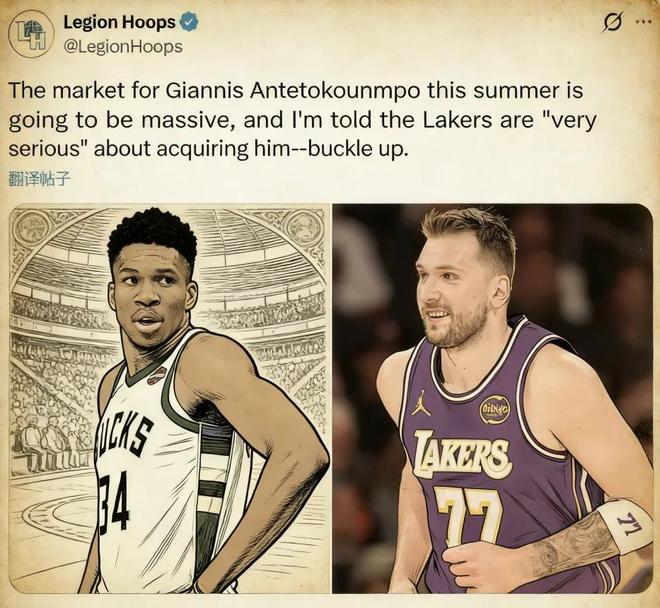Click the 77 wristband on player's arm

pyautogui.click(x=625, y=525)
